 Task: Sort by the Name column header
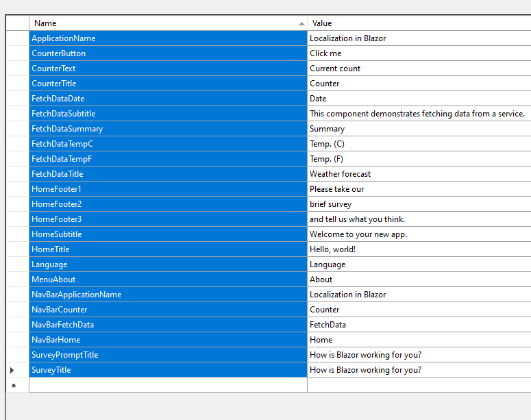click(168, 23)
